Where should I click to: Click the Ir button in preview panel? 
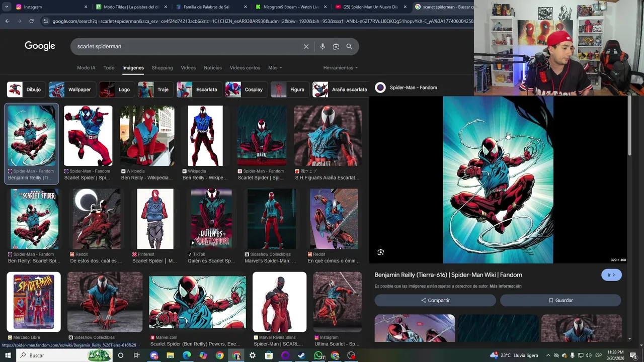tap(611, 275)
